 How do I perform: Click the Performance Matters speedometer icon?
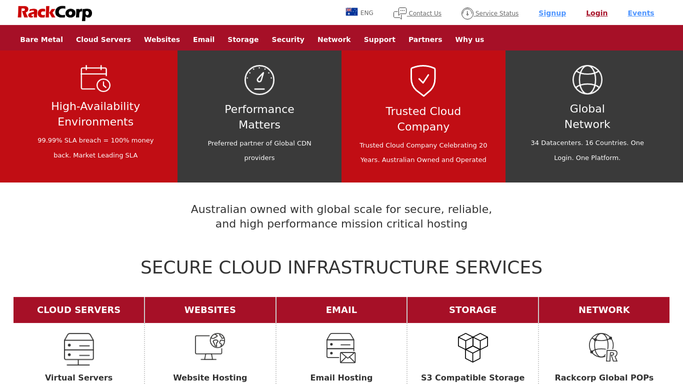(259, 80)
